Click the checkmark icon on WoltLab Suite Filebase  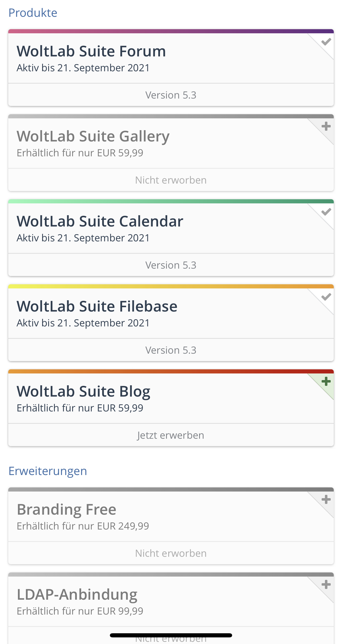click(x=326, y=297)
